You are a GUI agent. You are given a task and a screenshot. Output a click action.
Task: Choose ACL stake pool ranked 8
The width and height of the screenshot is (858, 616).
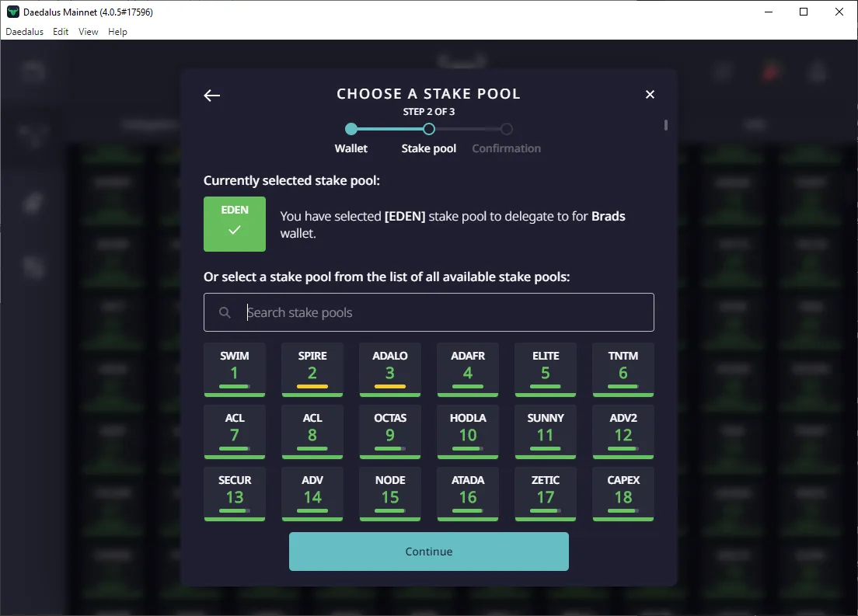coord(312,432)
